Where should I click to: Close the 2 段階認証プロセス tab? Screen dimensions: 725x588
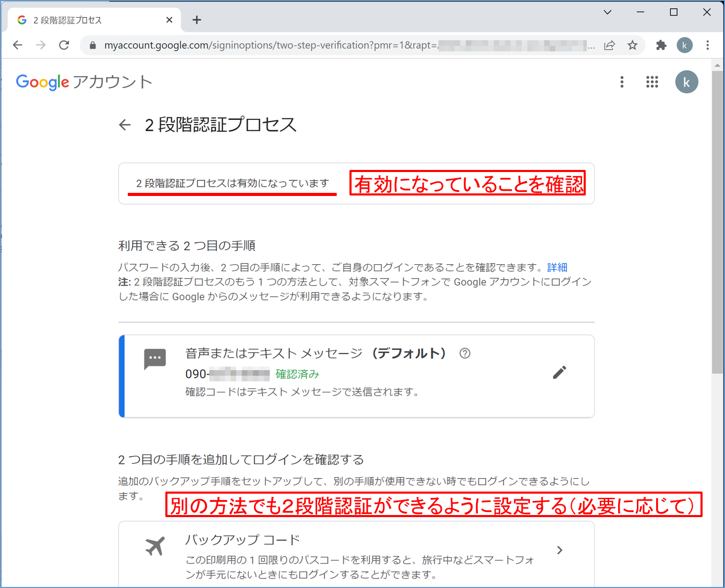point(169,20)
